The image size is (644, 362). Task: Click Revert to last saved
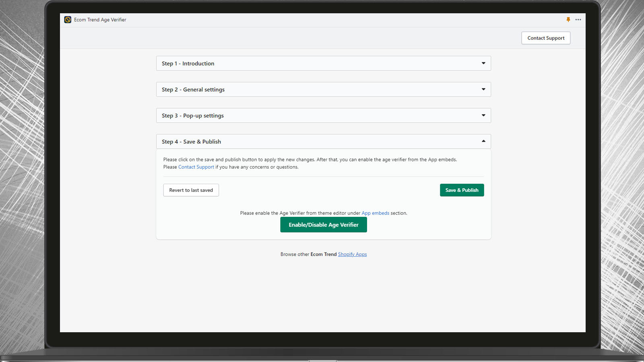191,190
